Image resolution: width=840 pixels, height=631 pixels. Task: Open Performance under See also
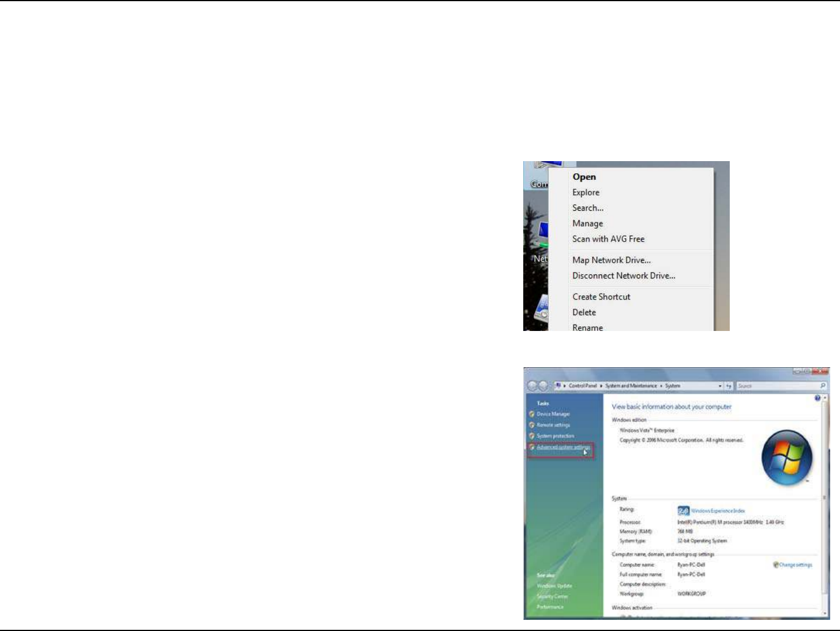tap(550, 607)
